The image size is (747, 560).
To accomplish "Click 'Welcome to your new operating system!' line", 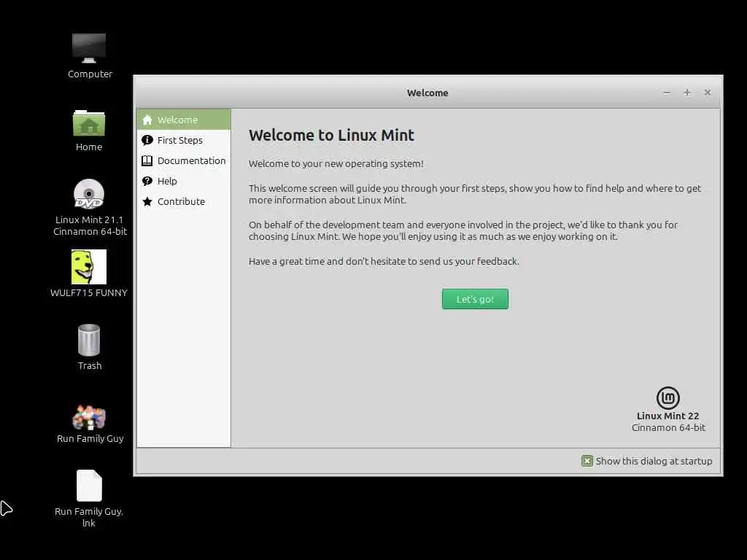I will click(x=336, y=163).
